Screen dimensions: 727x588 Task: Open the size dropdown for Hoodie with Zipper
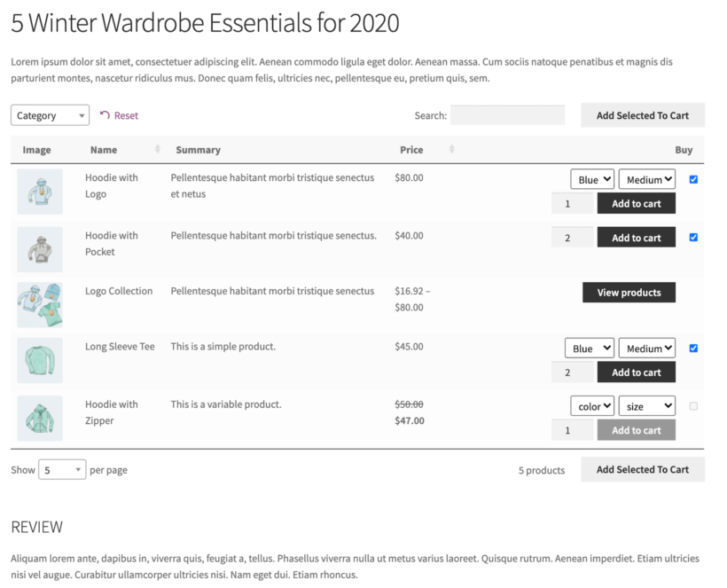coord(646,405)
